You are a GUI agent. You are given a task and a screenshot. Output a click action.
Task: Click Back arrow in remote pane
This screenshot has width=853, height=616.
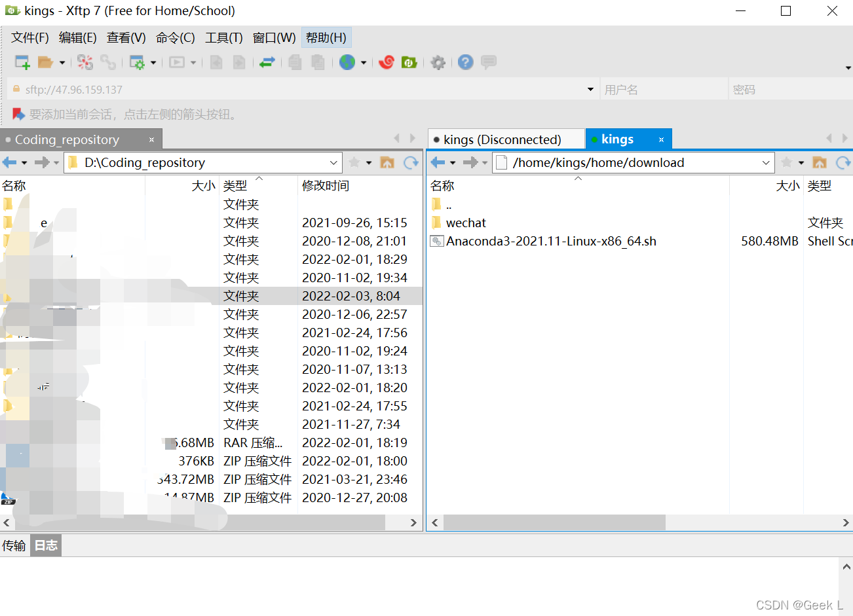point(438,162)
